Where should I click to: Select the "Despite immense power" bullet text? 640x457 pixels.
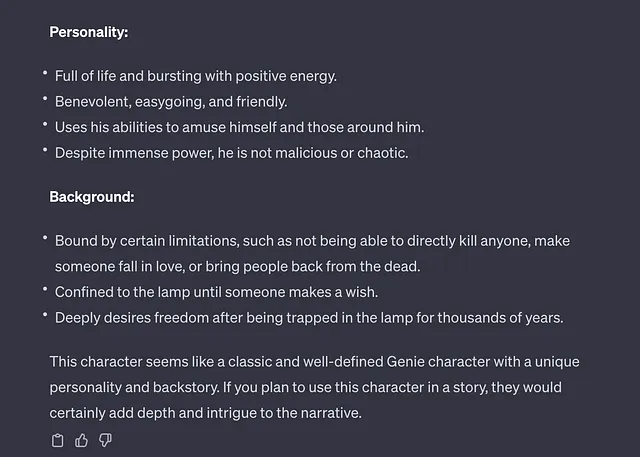coord(231,153)
